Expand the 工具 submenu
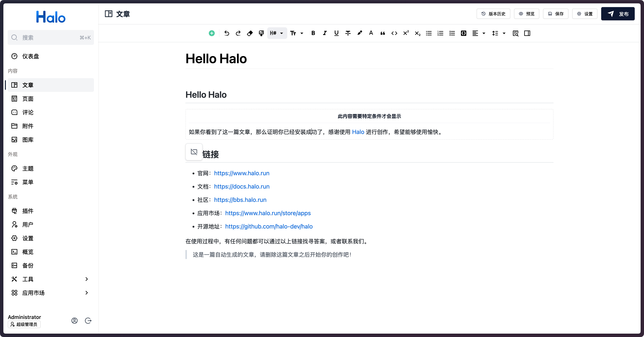The image size is (644, 337). [86, 279]
